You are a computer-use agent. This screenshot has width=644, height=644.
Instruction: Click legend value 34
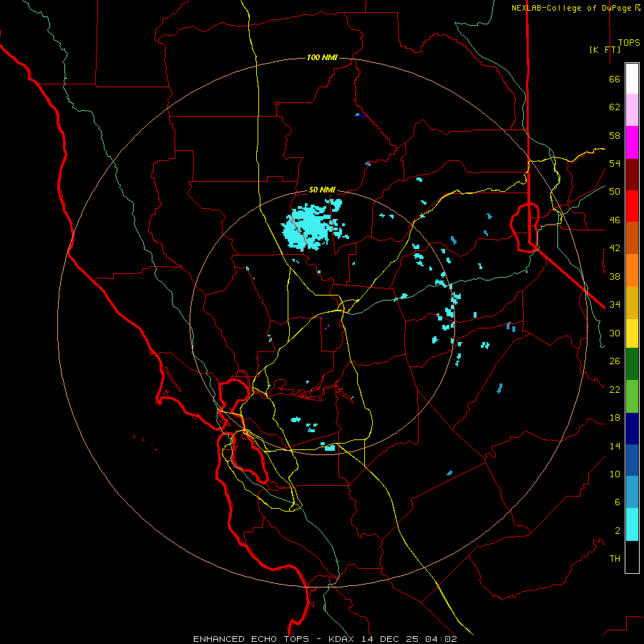point(615,305)
